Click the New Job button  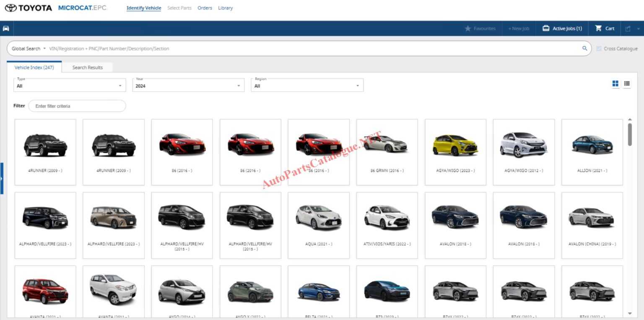pos(519,28)
